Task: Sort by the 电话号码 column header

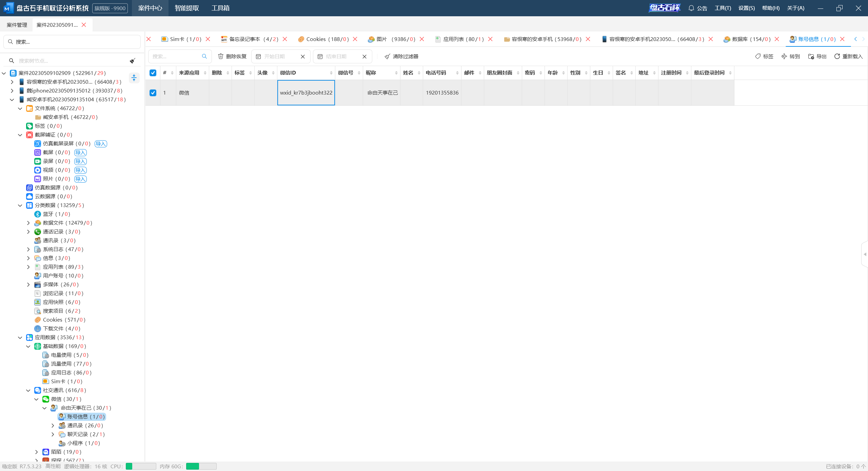Action: [x=436, y=73]
